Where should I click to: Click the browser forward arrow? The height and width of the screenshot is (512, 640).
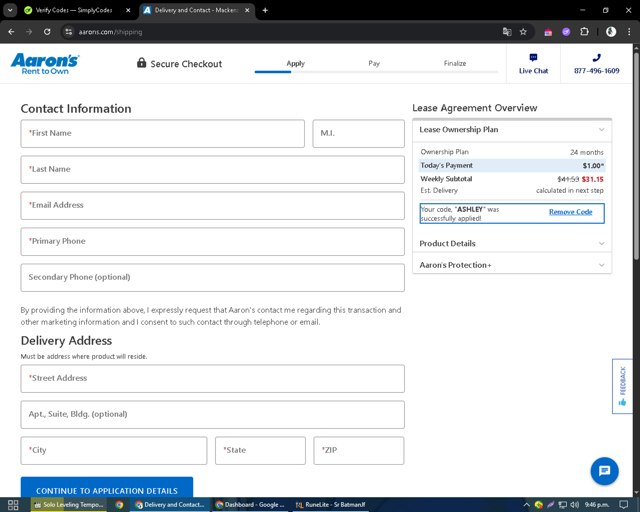tap(29, 32)
